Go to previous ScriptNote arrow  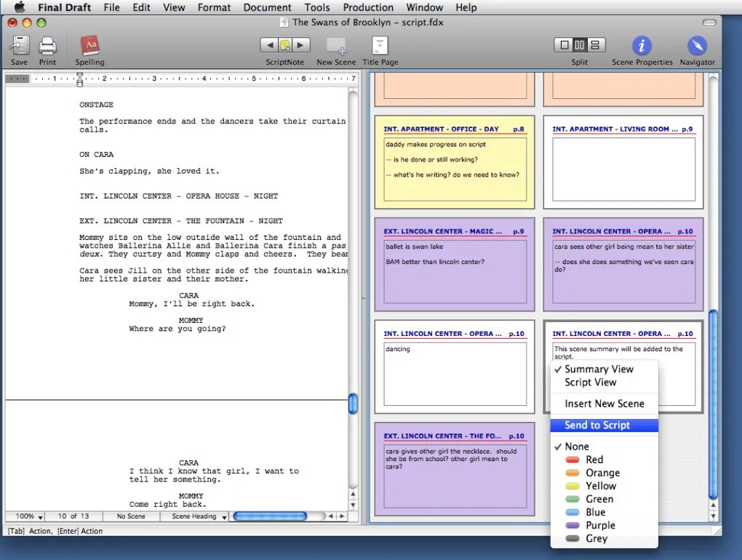point(269,45)
